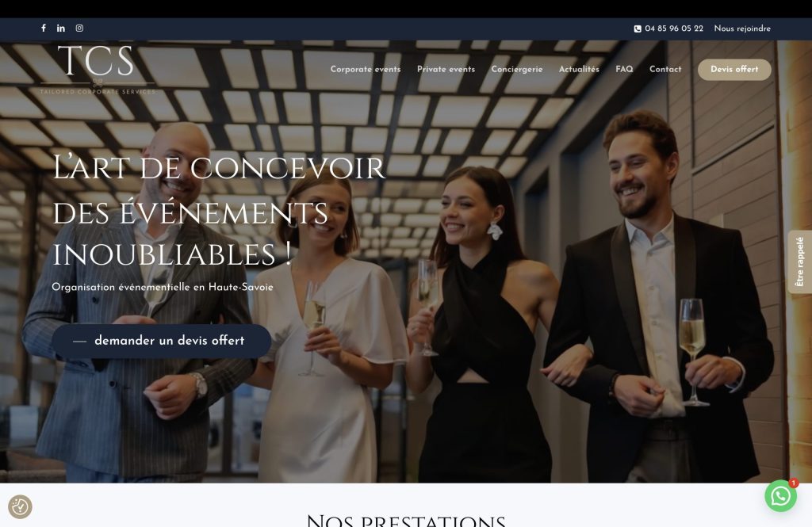Click the L'art de concevoir hero heading
812x527 pixels.
point(219,211)
